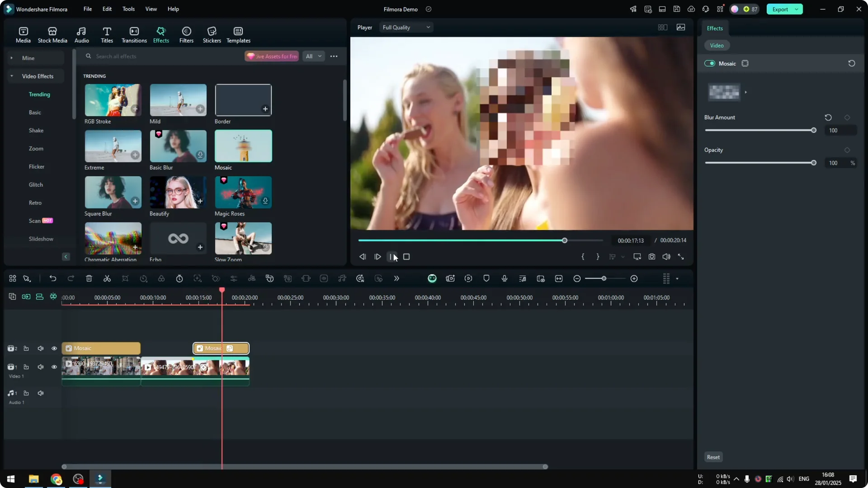Disable the Mosaic effect toggle in the Effects panel
Image resolution: width=868 pixels, height=488 pixels.
click(709, 63)
